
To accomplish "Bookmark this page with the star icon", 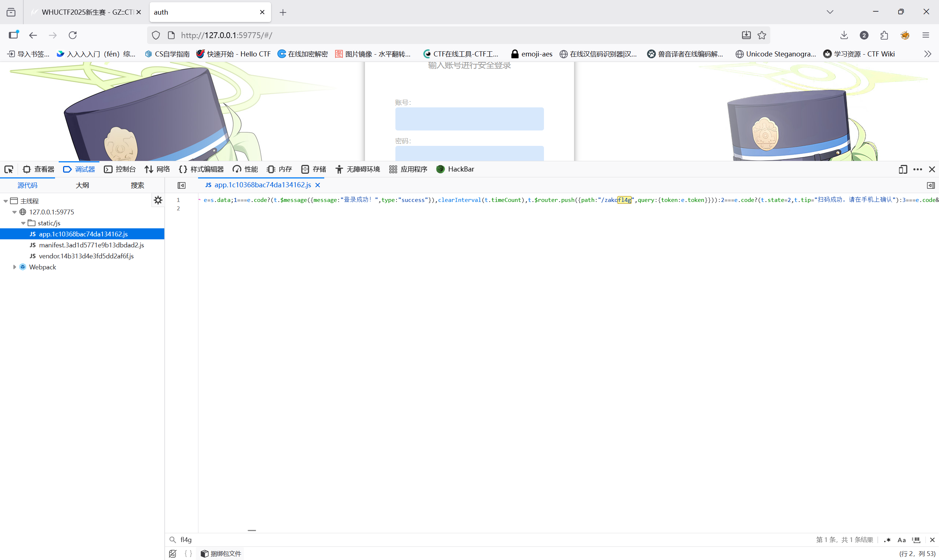I will (762, 35).
